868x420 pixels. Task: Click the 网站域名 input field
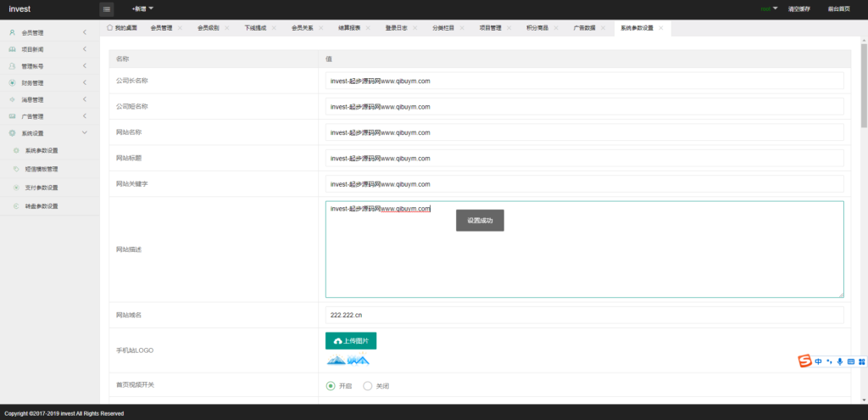click(x=584, y=315)
